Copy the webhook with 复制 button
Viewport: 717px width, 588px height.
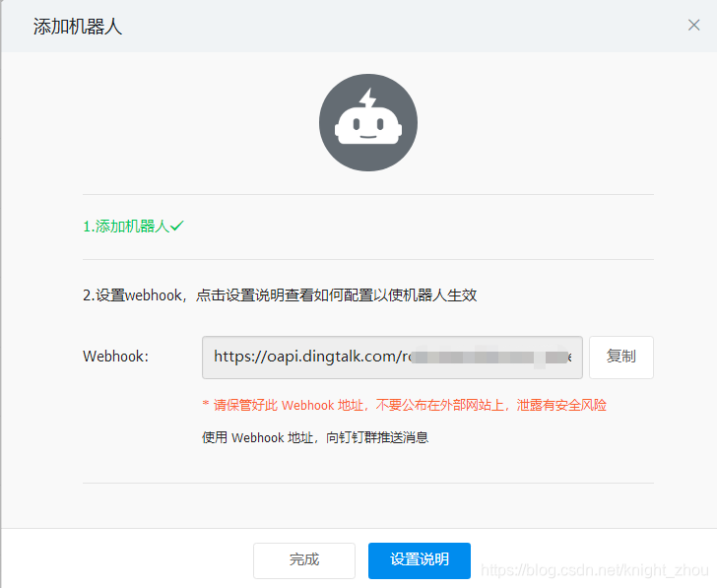click(x=620, y=358)
